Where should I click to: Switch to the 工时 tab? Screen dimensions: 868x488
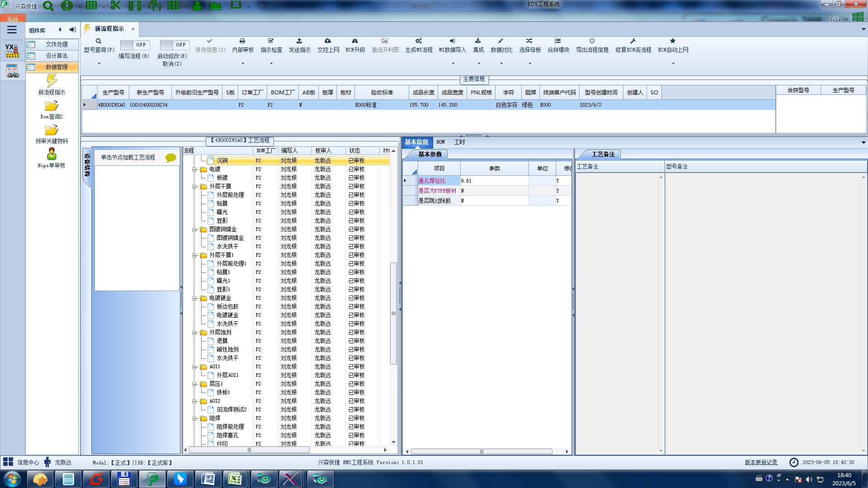(459, 142)
